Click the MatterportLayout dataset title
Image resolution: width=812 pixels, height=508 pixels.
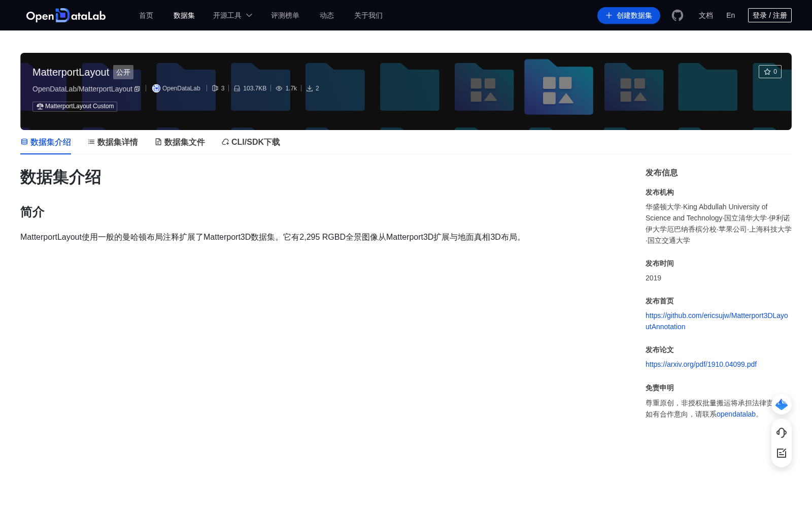click(71, 72)
